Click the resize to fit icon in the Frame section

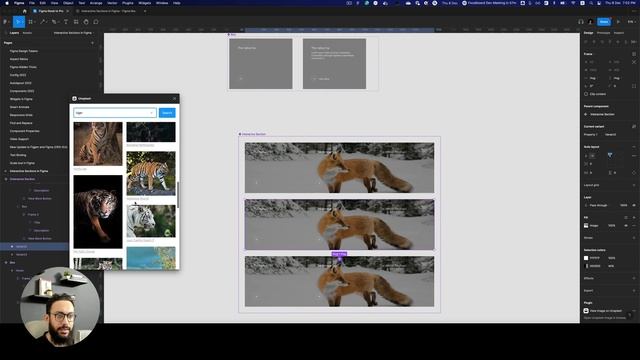pos(634,54)
